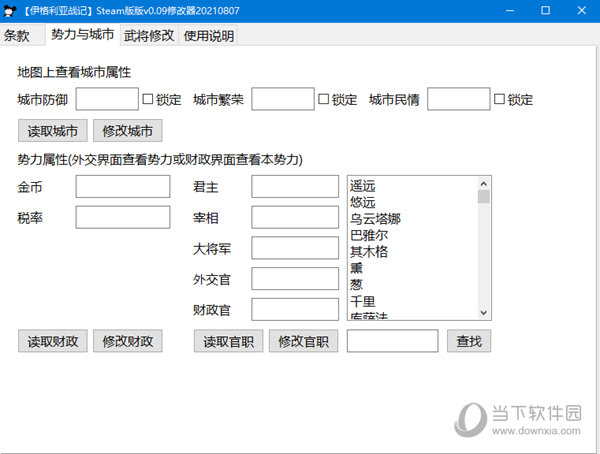Click the 读取城市 button
The width and height of the screenshot is (600, 454).
[x=53, y=131]
